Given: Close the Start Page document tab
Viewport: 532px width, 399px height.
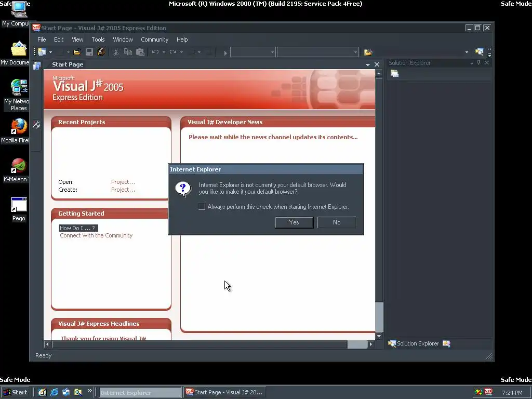Looking at the screenshot, I should 377,64.
